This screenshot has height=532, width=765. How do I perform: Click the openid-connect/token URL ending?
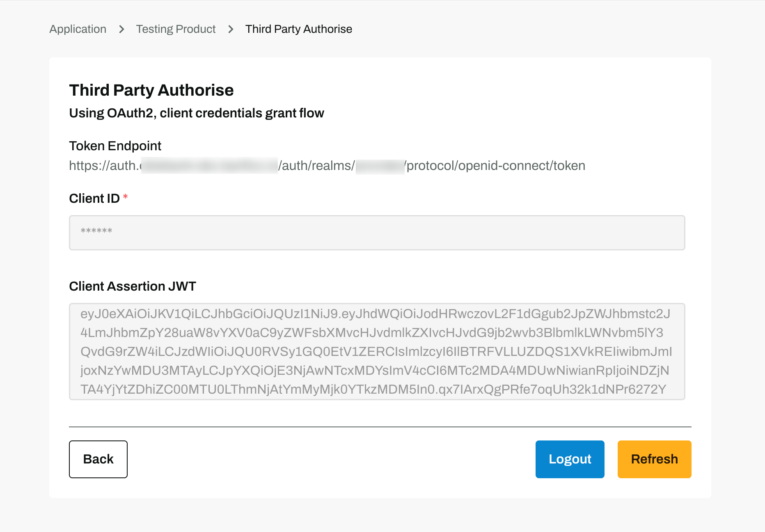(x=496, y=166)
